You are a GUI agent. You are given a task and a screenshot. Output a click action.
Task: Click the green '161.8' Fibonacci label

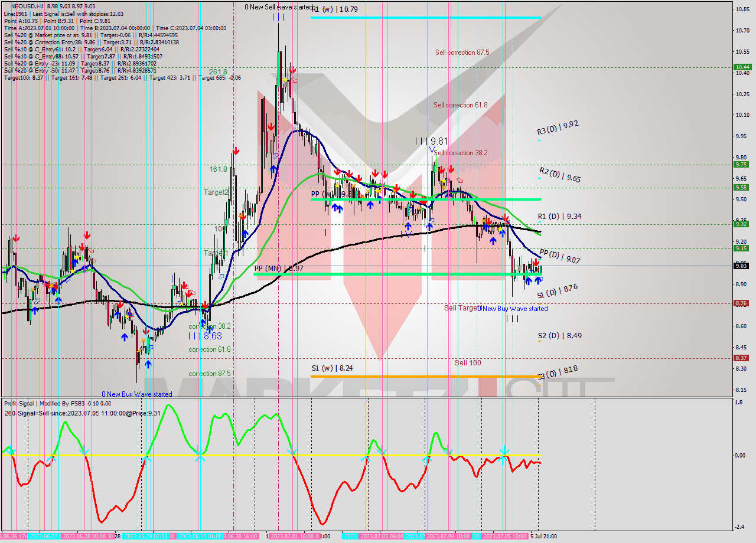coord(218,169)
